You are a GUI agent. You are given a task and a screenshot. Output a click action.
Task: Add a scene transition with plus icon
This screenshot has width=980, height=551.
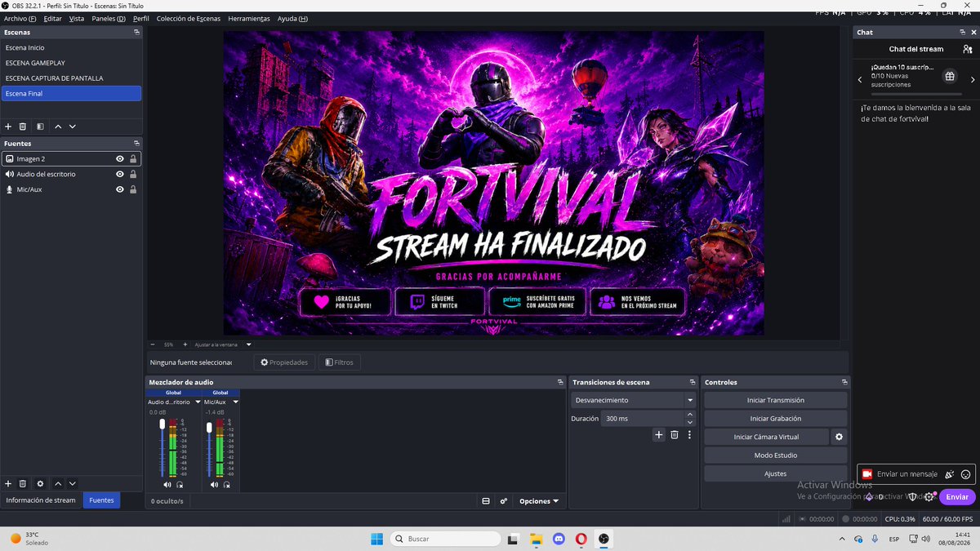coord(659,435)
